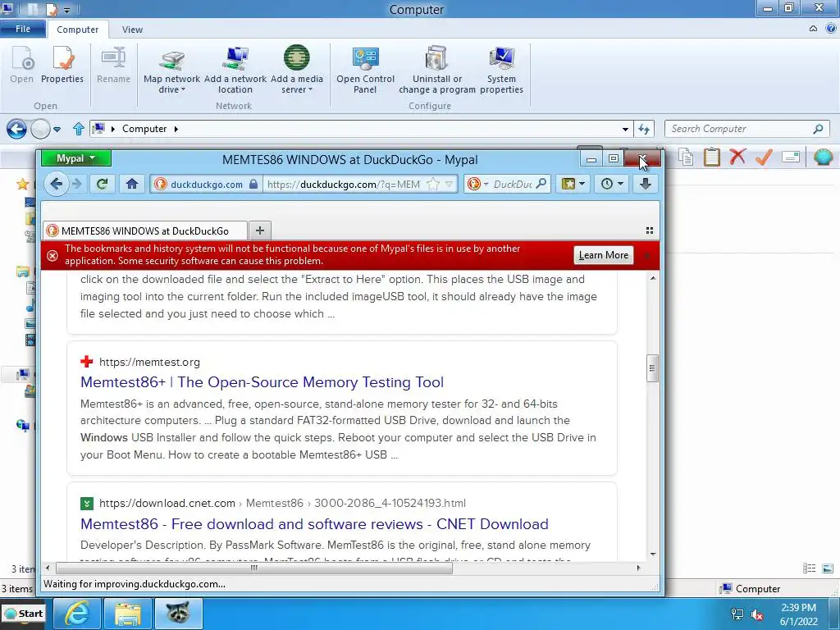840x630 pixels.
Task: Open the File menu tab
Action: click(23, 29)
